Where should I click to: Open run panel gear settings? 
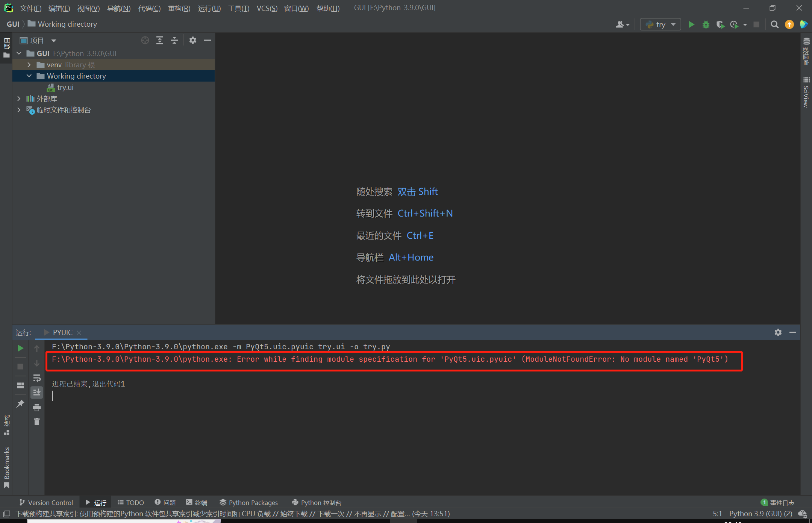click(x=778, y=332)
